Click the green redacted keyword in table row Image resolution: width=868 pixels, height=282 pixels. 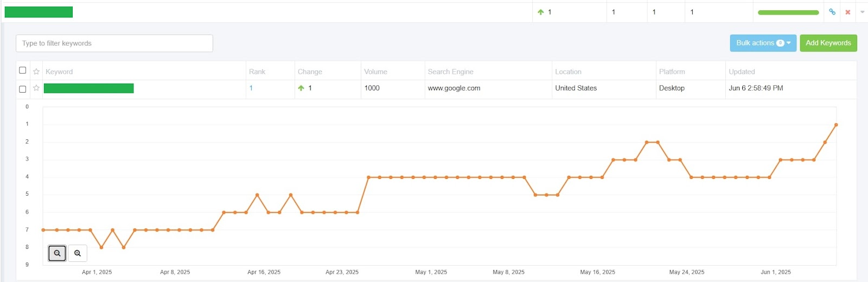tap(89, 88)
